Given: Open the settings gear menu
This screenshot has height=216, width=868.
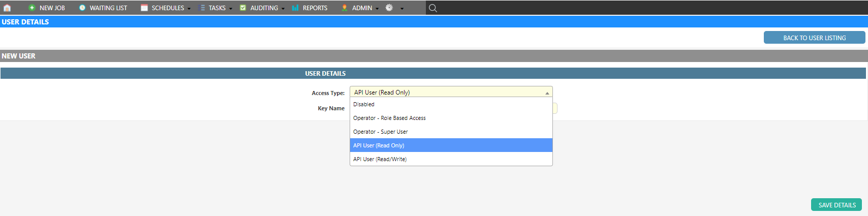Looking at the screenshot, I should 389,8.
